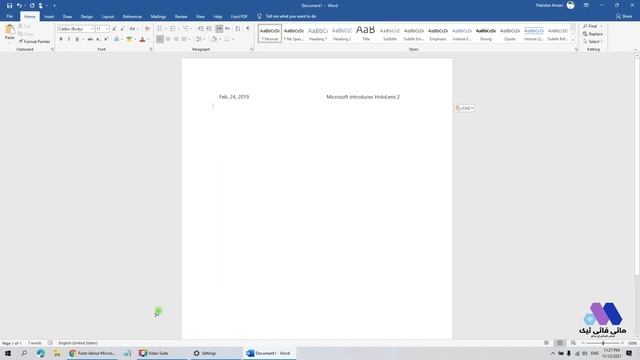Undo the last action

tap(19, 5)
